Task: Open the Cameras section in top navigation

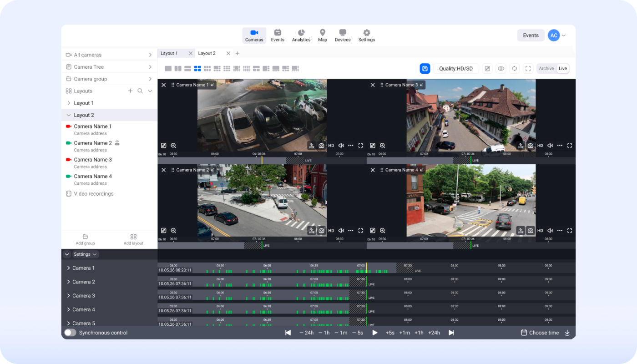Action: coord(254,35)
